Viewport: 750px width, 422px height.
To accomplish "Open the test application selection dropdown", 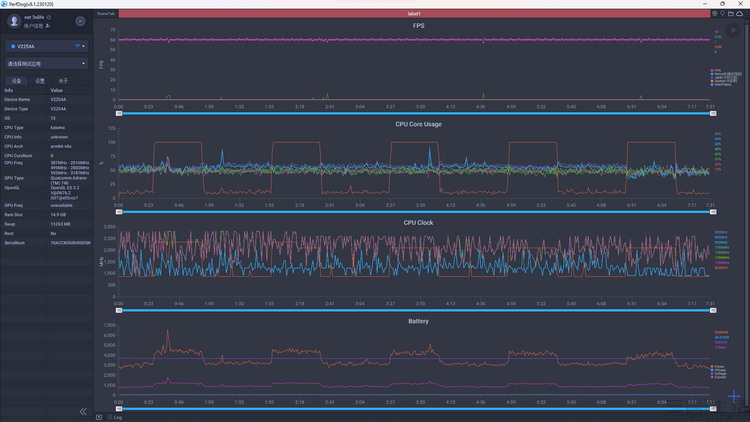I will [x=46, y=64].
